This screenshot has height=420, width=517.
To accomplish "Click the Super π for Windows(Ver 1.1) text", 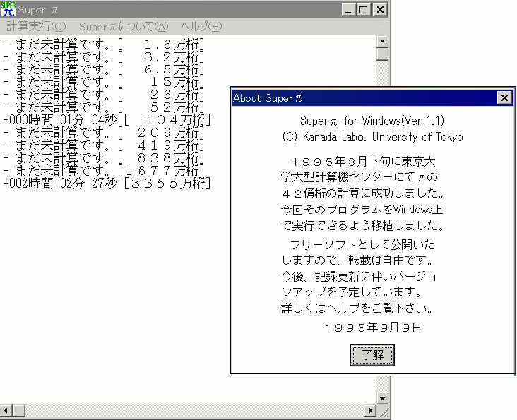I will pos(372,121).
